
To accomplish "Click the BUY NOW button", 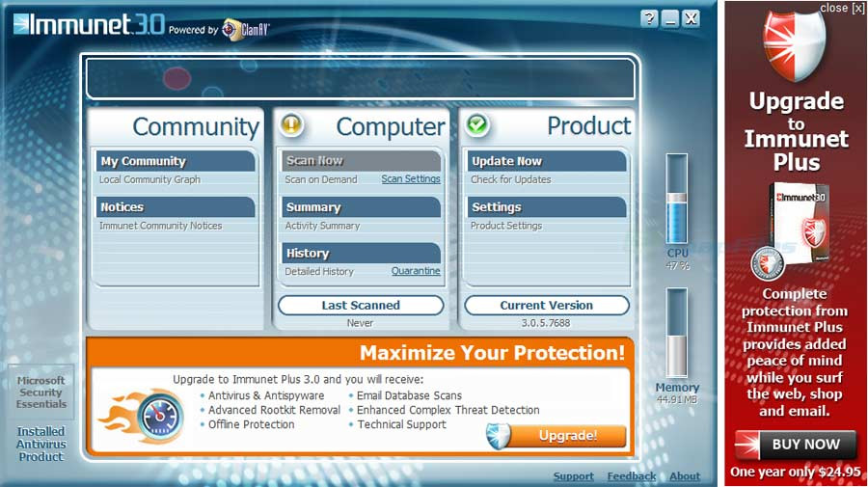I will [796, 445].
